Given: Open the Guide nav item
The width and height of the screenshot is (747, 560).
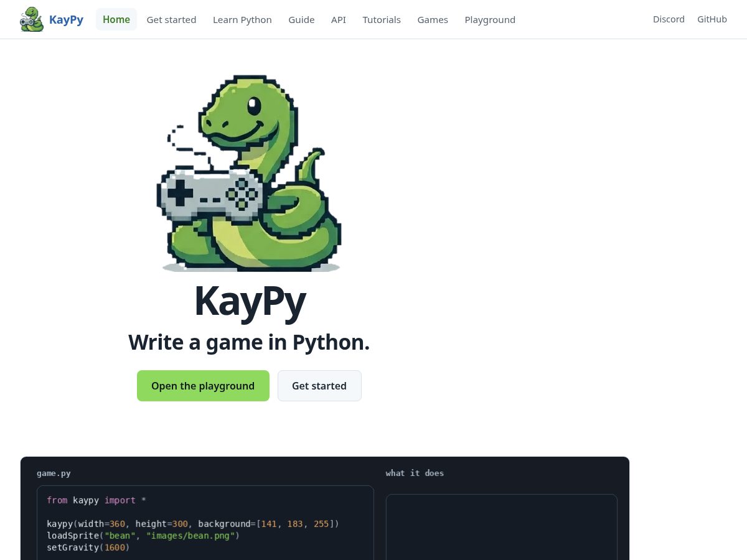Looking at the screenshot, I should [301, 19].
